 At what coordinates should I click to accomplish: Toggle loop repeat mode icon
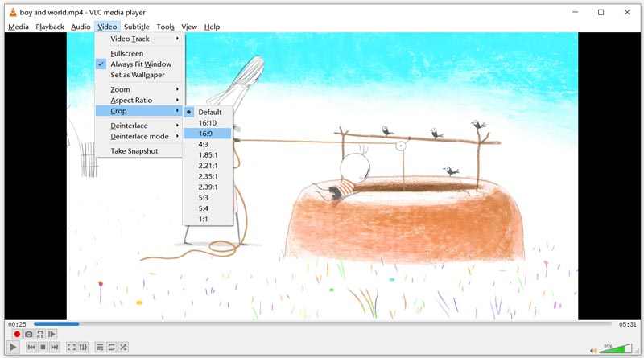[x=111, y=348]
